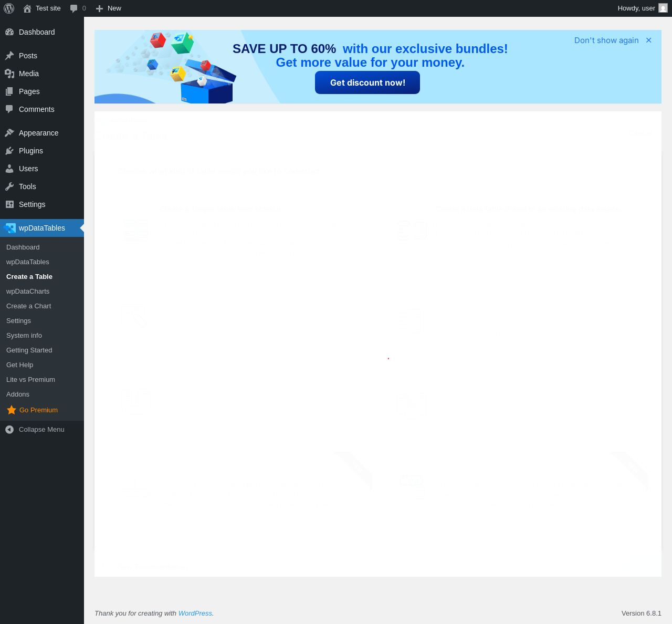
Task: Click the Users person icon
Action: pos(9,169)
